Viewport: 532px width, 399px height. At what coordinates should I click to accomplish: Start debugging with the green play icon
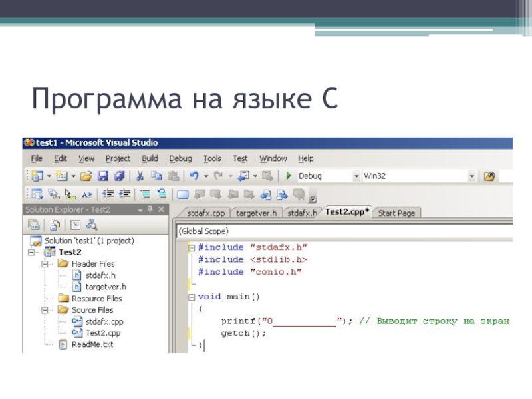click(289, 176)
